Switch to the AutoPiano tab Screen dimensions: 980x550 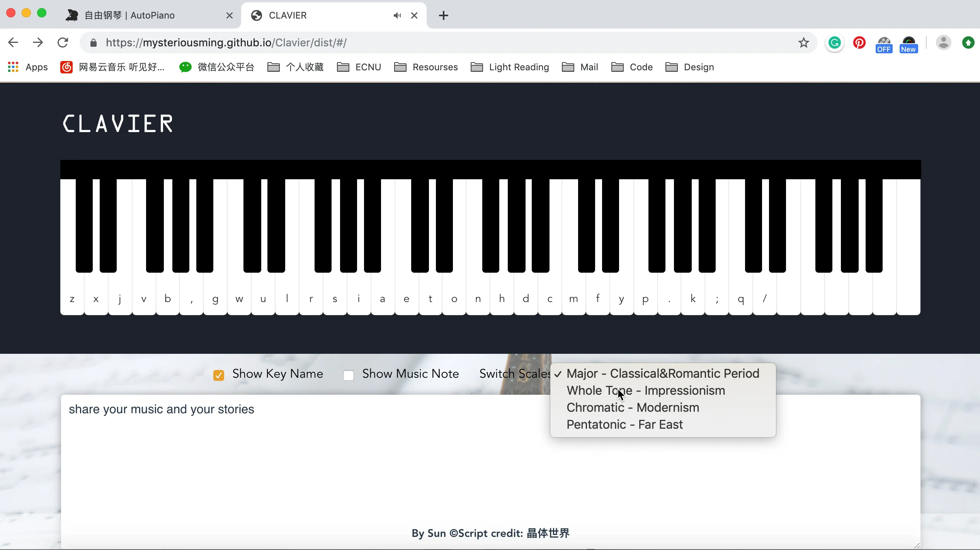(x=129, y=15)
